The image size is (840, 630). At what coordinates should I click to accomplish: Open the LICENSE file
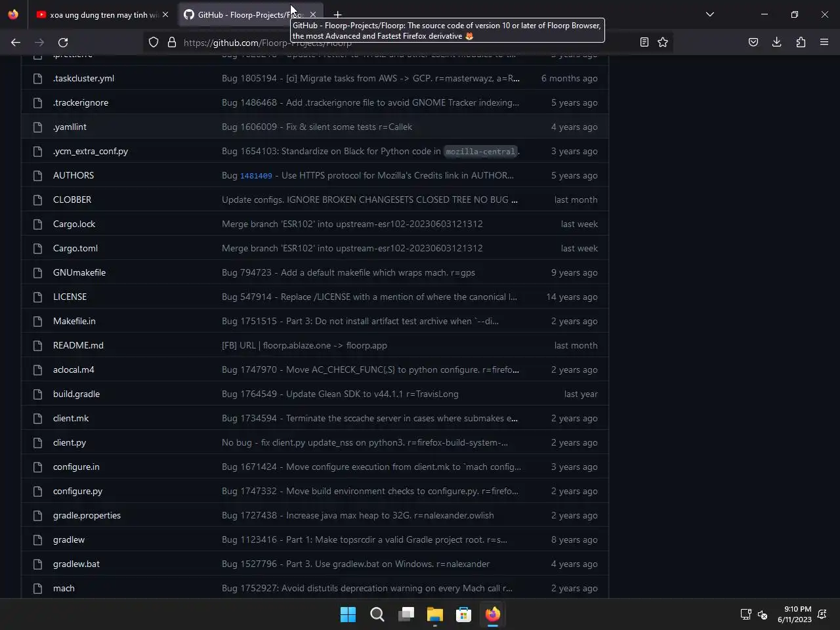[x=70, y=297]
